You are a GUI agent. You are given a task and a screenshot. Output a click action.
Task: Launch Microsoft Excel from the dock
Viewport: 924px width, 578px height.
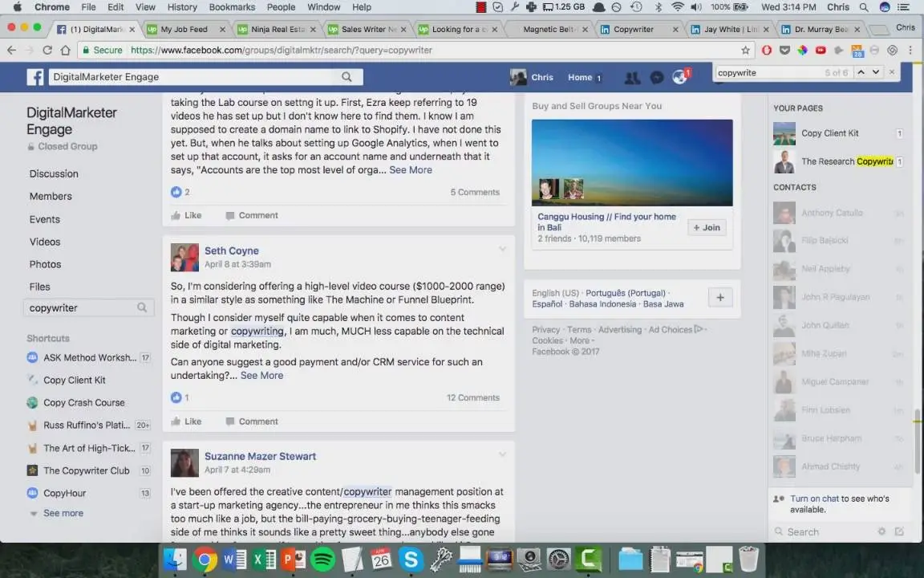point(263,559)
